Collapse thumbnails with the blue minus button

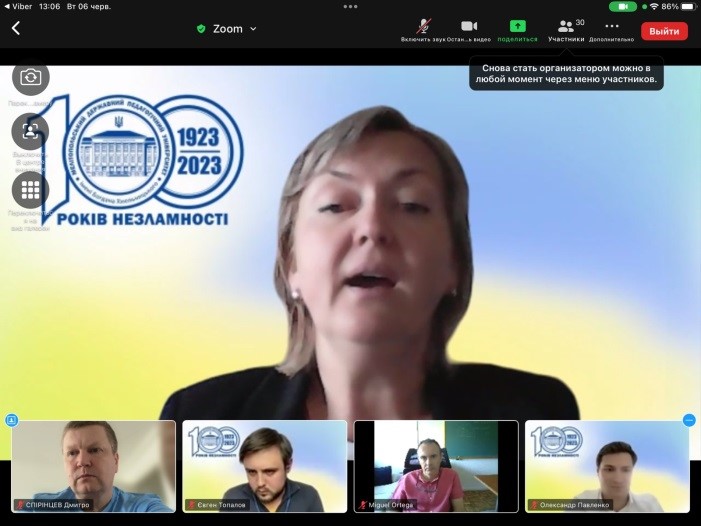pyautogui.click(x=689, y=420)
